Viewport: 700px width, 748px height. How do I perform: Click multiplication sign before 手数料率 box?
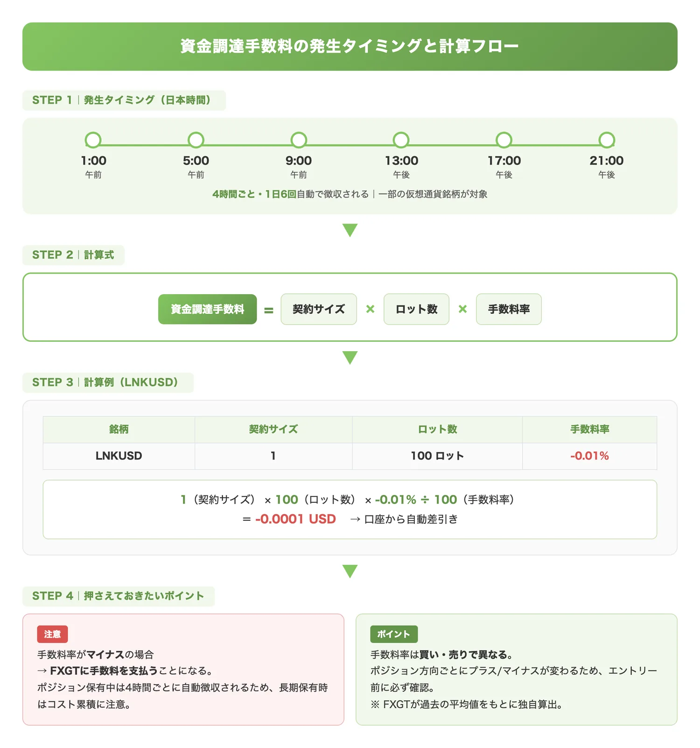pos(462,309)
